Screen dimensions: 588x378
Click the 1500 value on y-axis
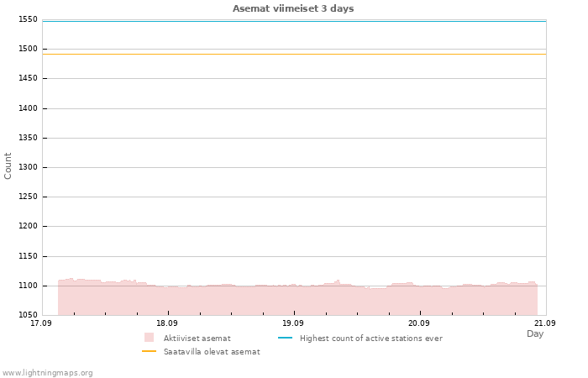tap(28, 49)
